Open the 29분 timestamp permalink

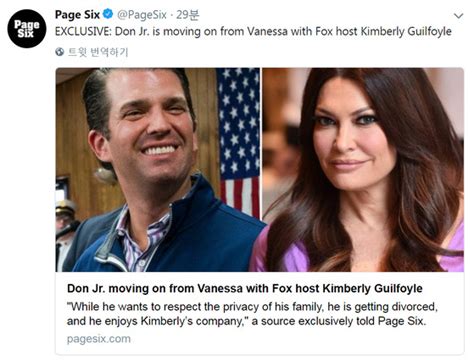click(188, 15)
